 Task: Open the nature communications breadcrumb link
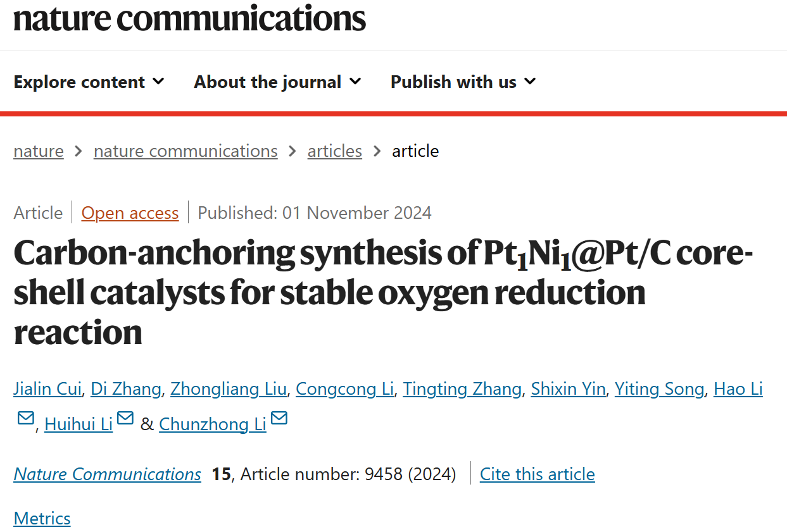coord(186,151)
